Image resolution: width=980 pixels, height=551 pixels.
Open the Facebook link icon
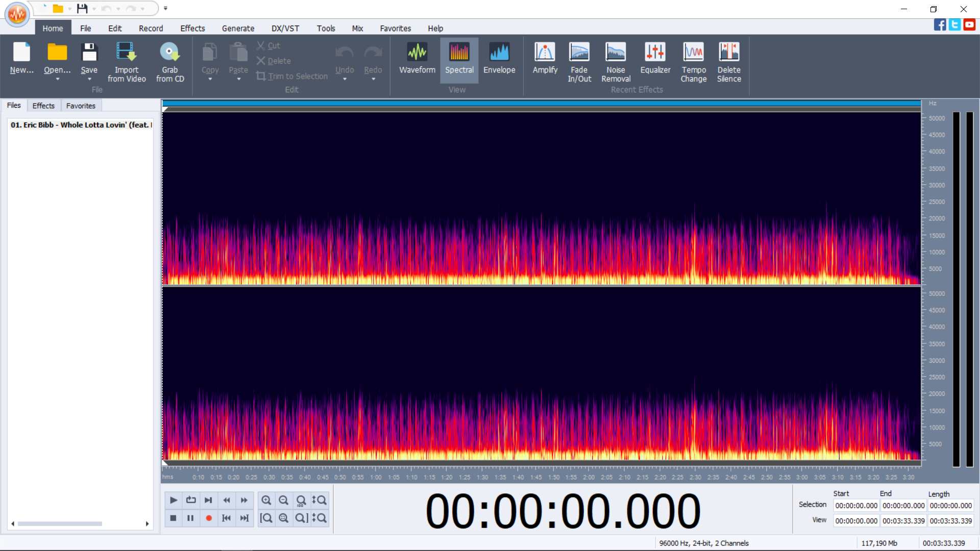click(940, 24)
